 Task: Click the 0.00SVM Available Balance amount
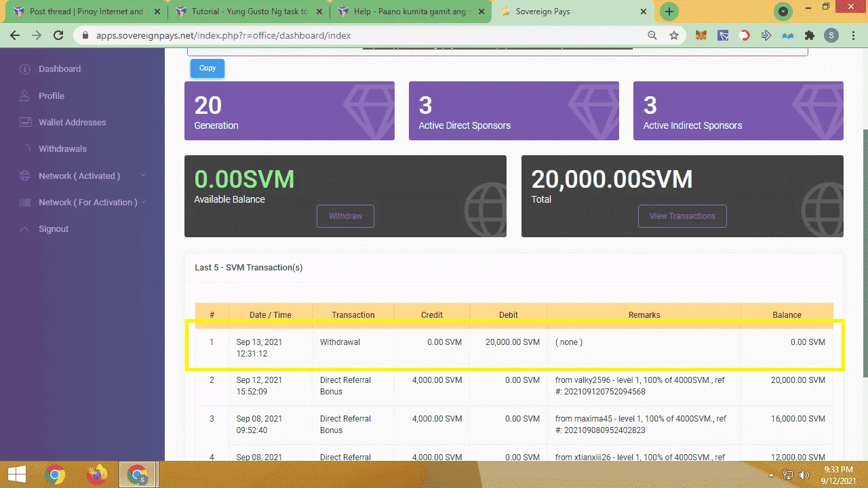pyautogui.click(x=244, y=179)
